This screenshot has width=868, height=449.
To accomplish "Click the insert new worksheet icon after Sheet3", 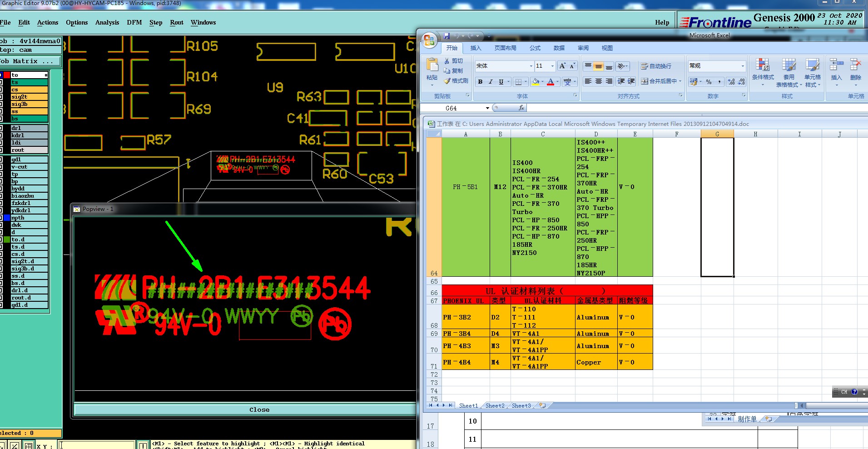I will click(542, 405).
